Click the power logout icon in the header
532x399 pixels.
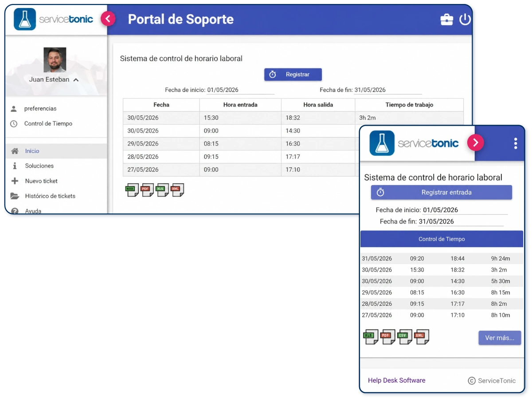point(465,20)
